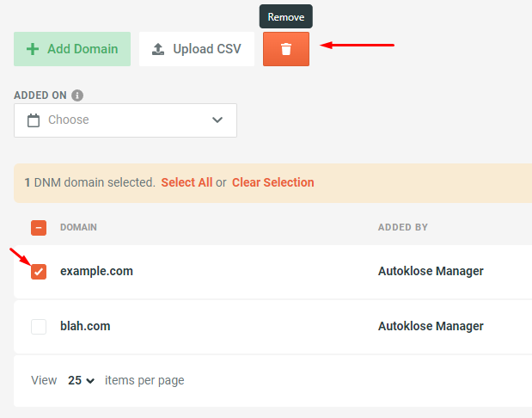Check the blah.com checkbox
The height and width of the screenshot is (418, 532).
point(39,327)
